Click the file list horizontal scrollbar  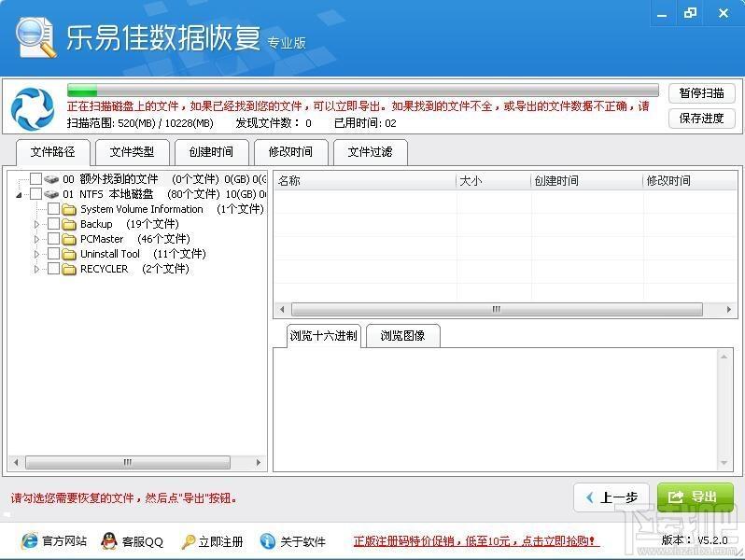(x=497, y=309)
